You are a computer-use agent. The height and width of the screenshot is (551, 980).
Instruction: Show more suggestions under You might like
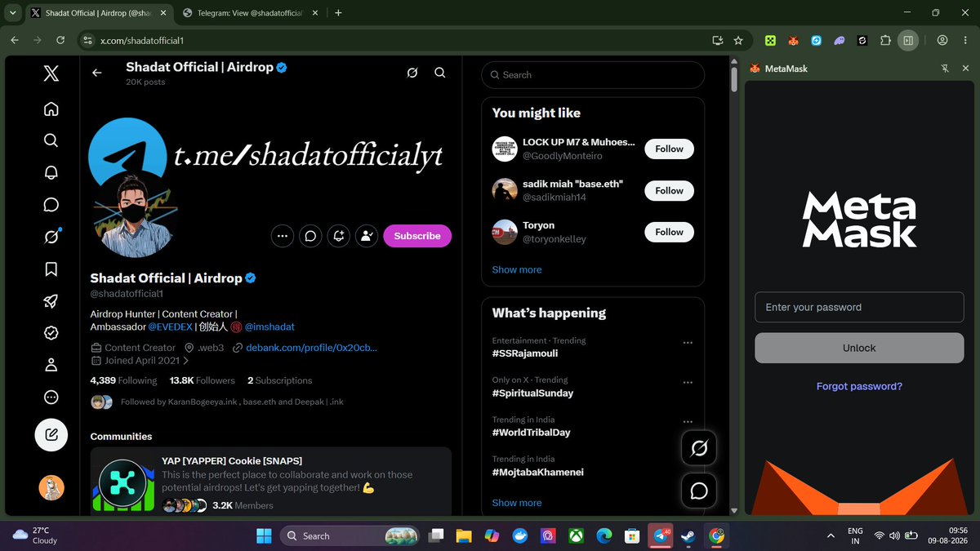[x=516, y=269]
